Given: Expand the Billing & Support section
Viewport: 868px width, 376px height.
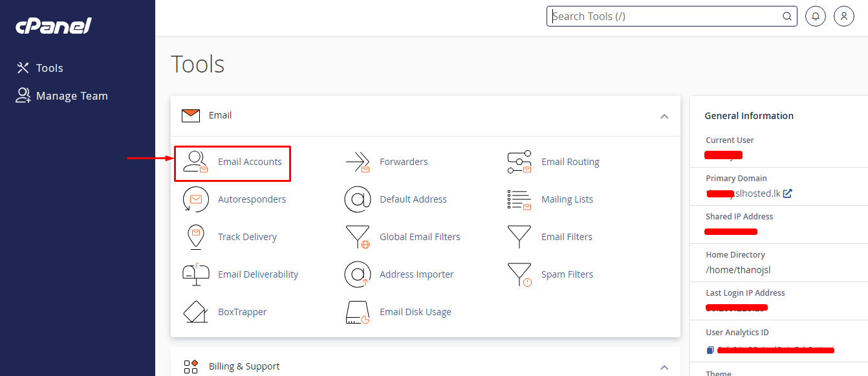Looking at the screenshot, I should point(664,367).
